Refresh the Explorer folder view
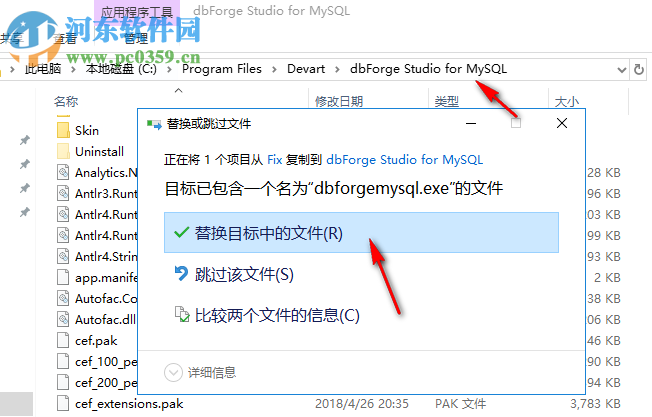The width and height of the screenshot is (652, 417). click(x=639, y=69)
